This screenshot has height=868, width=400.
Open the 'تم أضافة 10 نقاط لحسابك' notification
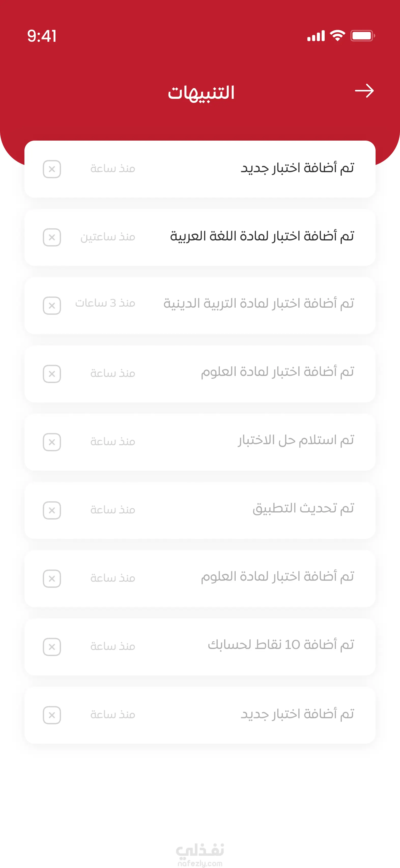(x=281, y=645)
